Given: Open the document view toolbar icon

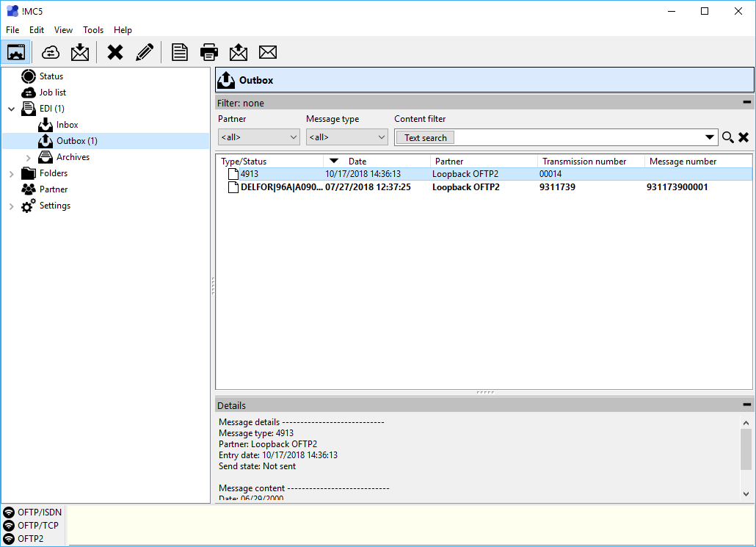Looking at the screenshot, I should coord(180,52).
